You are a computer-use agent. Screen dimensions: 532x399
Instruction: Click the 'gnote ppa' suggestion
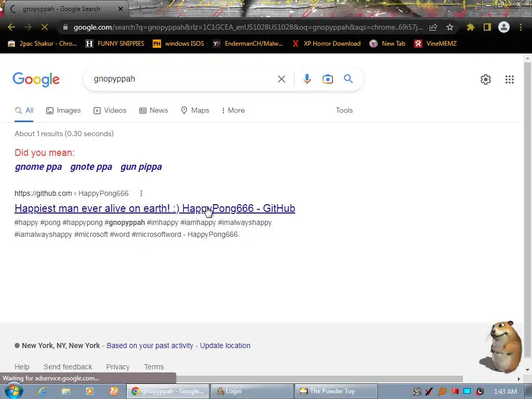tap(91, 167)
